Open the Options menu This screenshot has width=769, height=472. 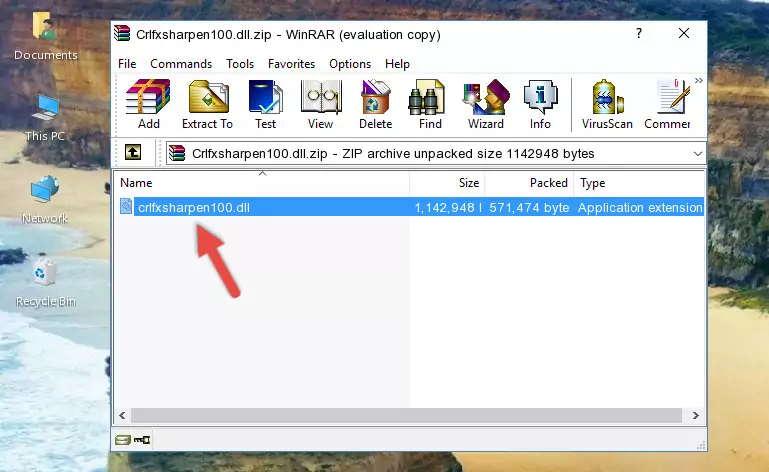(350, 64)
